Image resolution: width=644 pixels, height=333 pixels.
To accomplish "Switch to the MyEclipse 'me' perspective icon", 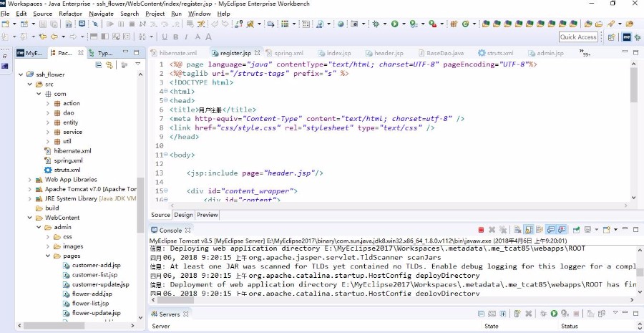I will coord(627,37).
